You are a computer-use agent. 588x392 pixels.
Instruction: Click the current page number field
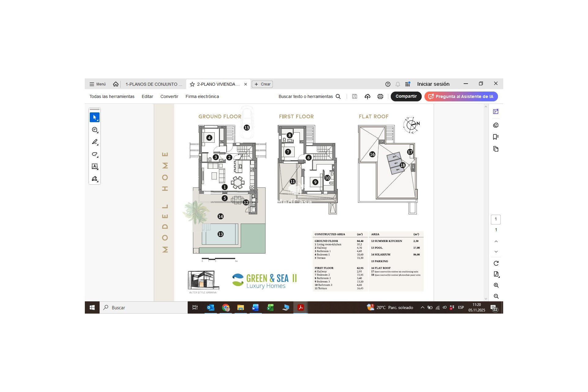496,219
